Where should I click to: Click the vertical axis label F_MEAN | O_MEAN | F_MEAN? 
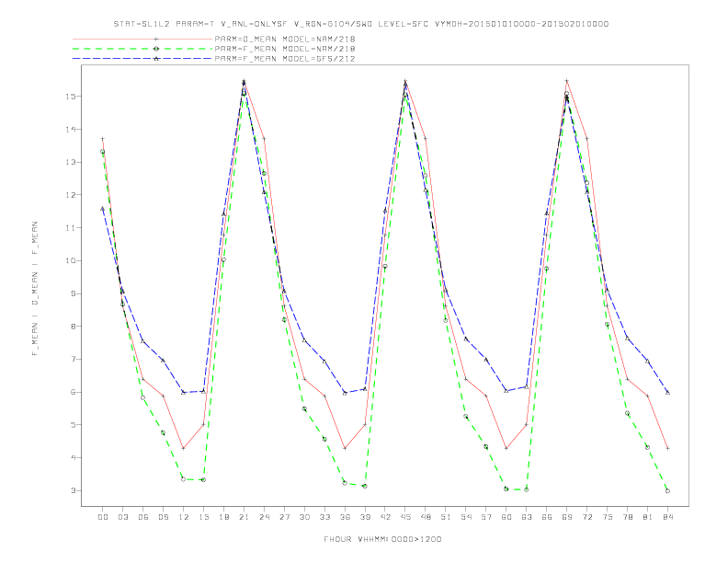tap(35, 289)
